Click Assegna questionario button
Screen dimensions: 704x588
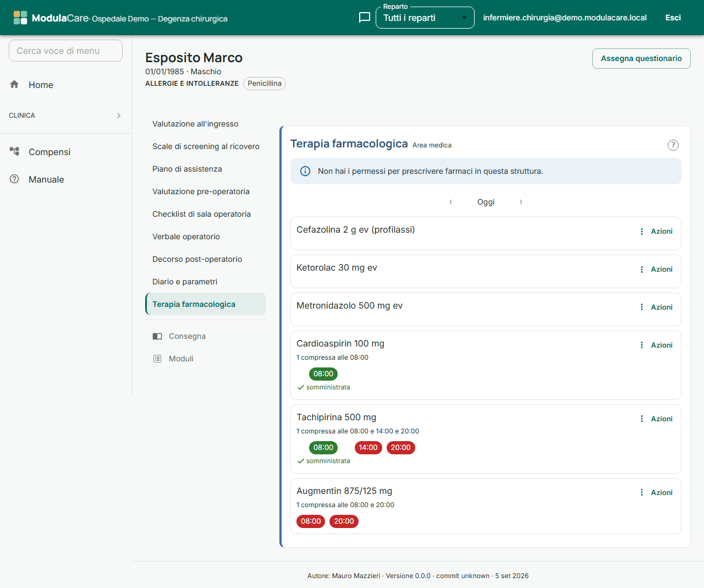[641, 58]
